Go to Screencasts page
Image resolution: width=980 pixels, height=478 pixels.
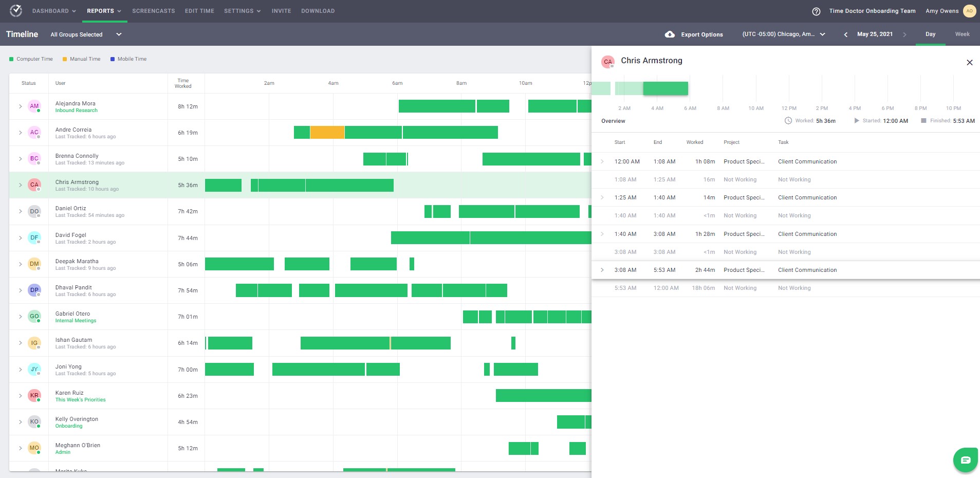pos(154,11)
